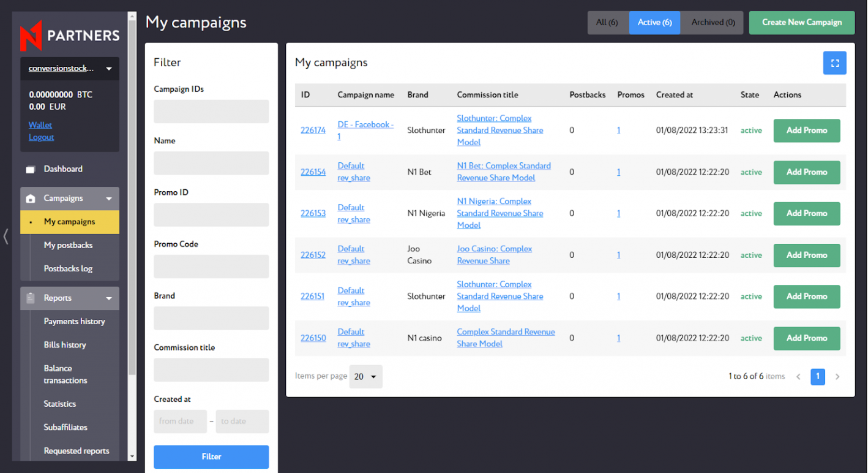Add Promo for campaign 226154
Image resolution: width=868 pixels, height=473 pixels.
coord(807,172)
